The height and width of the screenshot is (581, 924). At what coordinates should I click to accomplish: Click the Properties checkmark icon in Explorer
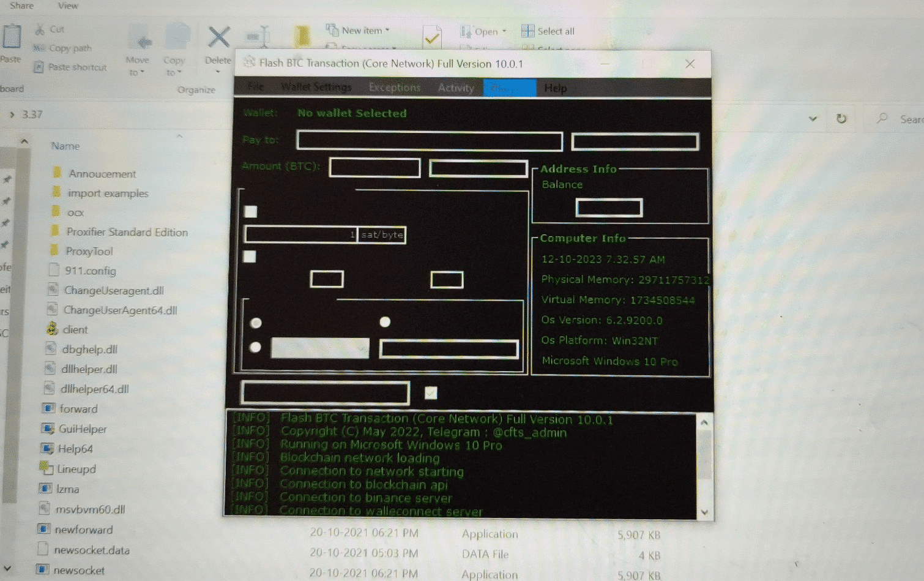click(432, 37)
